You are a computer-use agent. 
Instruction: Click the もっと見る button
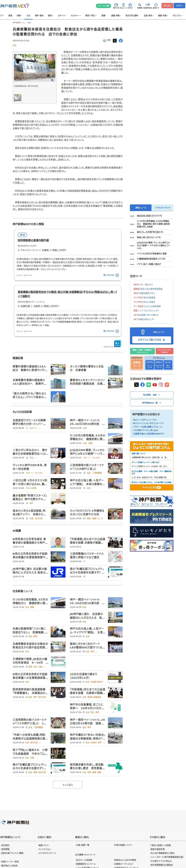click(x=68, y=785)
